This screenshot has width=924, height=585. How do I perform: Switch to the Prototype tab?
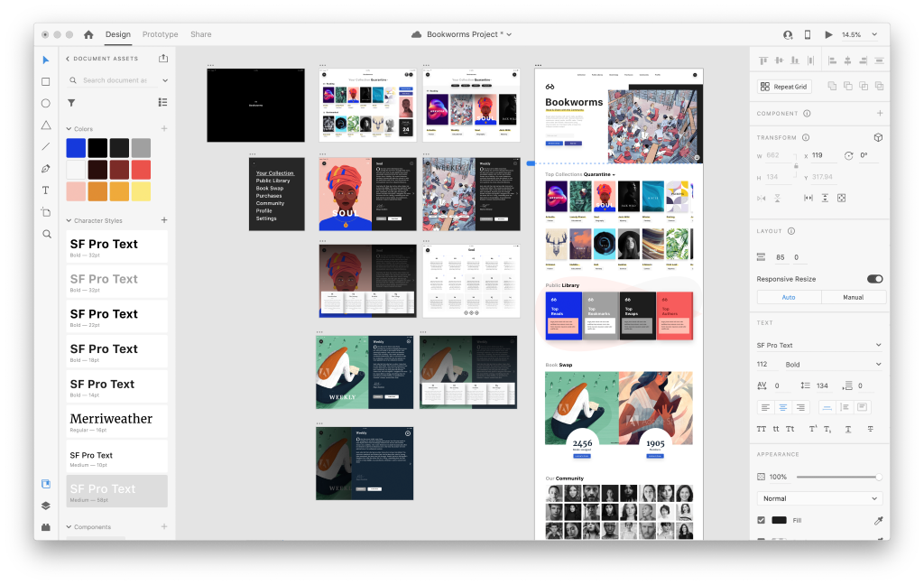[x=160, y=34]
